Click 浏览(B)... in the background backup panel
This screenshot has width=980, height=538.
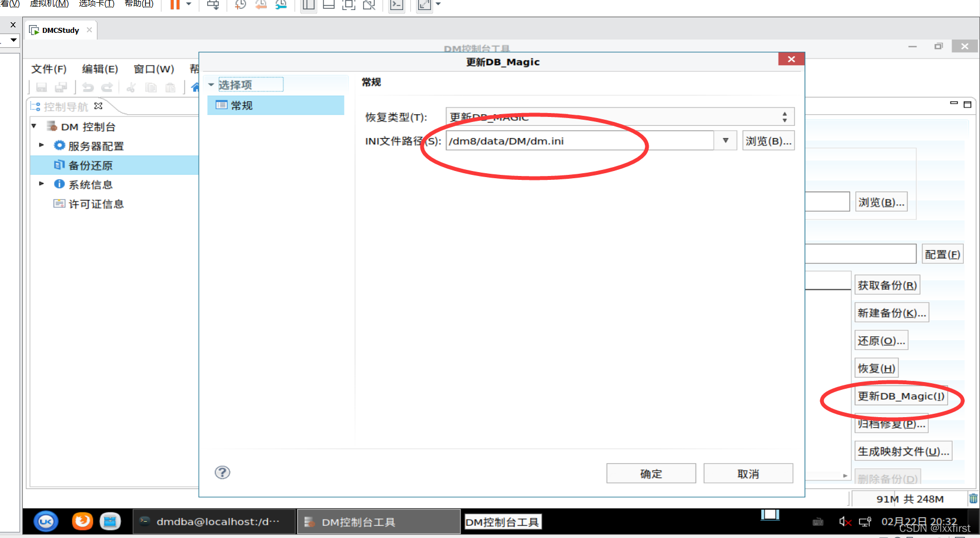pos(881,202)
